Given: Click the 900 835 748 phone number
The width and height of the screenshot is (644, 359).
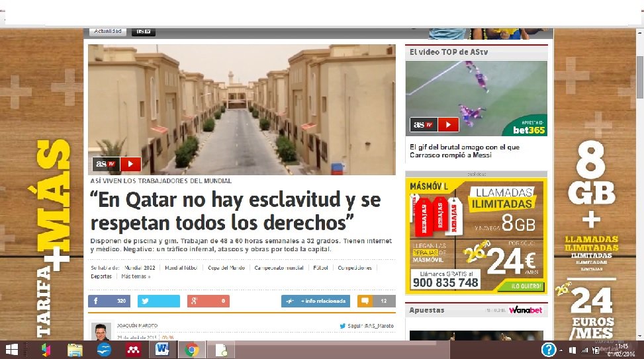Looking at the screenshot, I should click(445, 283).
